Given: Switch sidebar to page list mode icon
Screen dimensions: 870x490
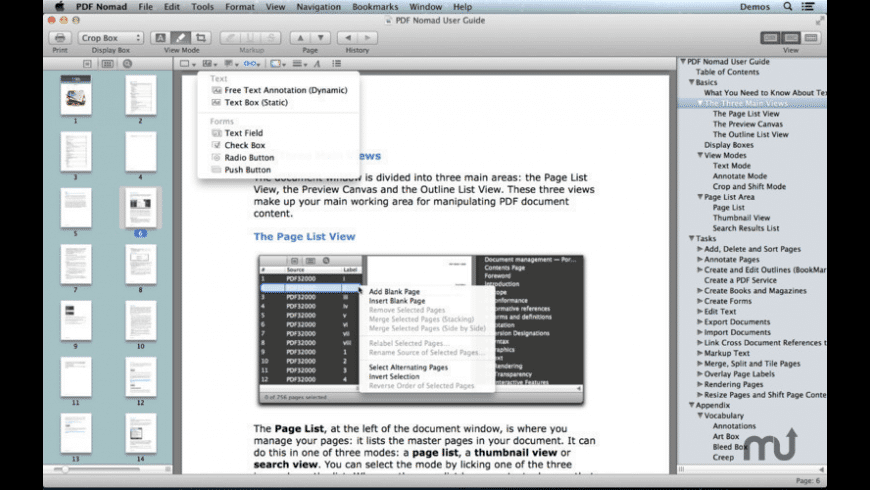Looking at the screenshot, I should [87, 64].
